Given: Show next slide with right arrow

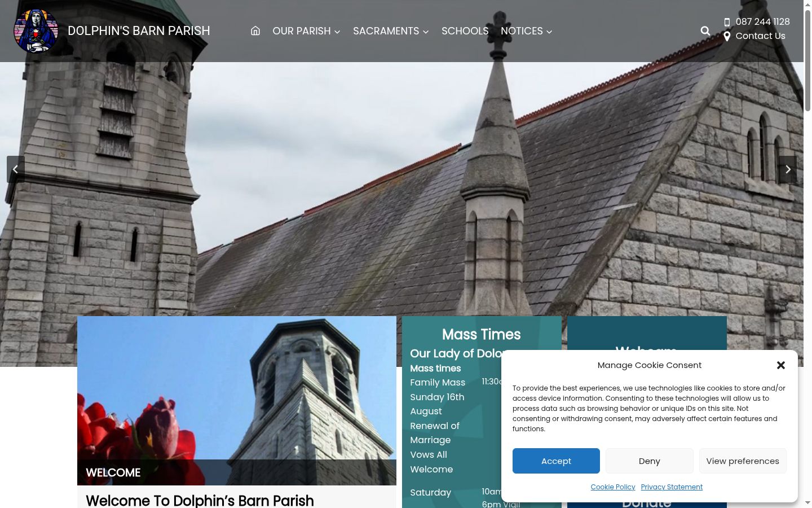Looking at the screenshot, I should tap(788, 169).
